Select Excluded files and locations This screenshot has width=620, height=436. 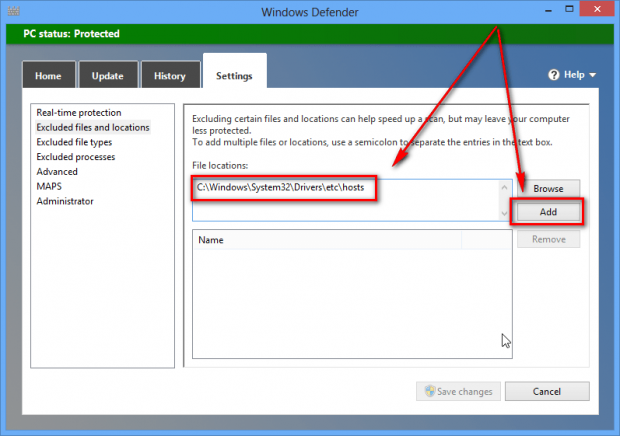coord(93,127)
